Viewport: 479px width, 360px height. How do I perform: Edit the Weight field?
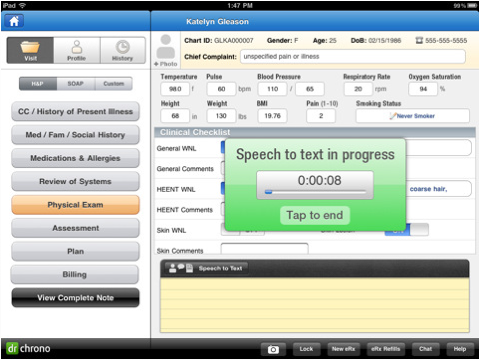221,116
